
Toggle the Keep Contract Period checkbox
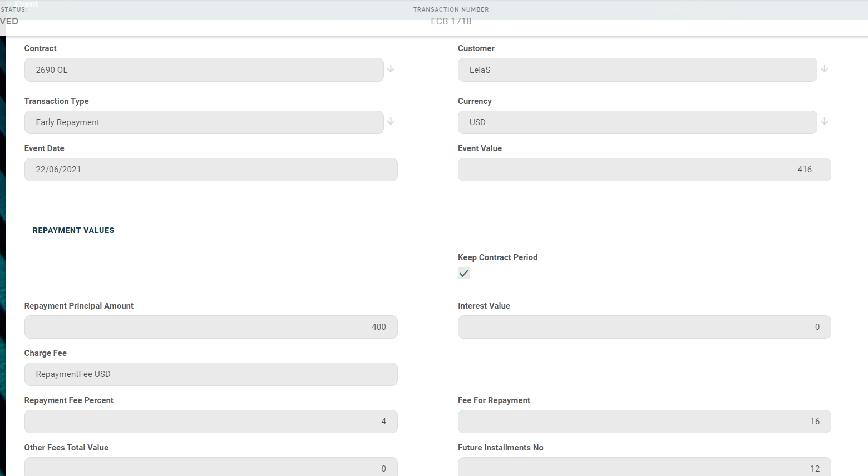pyautogui.click(x=464, y=273)
